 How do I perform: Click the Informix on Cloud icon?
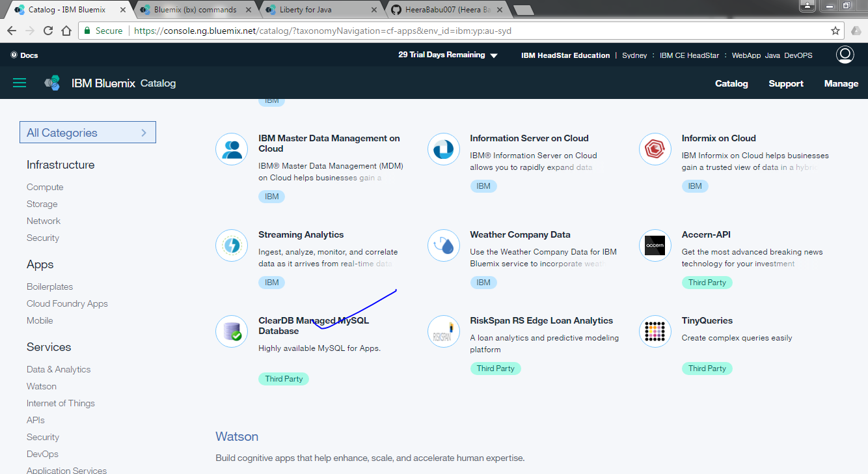(x=655, y=149)
